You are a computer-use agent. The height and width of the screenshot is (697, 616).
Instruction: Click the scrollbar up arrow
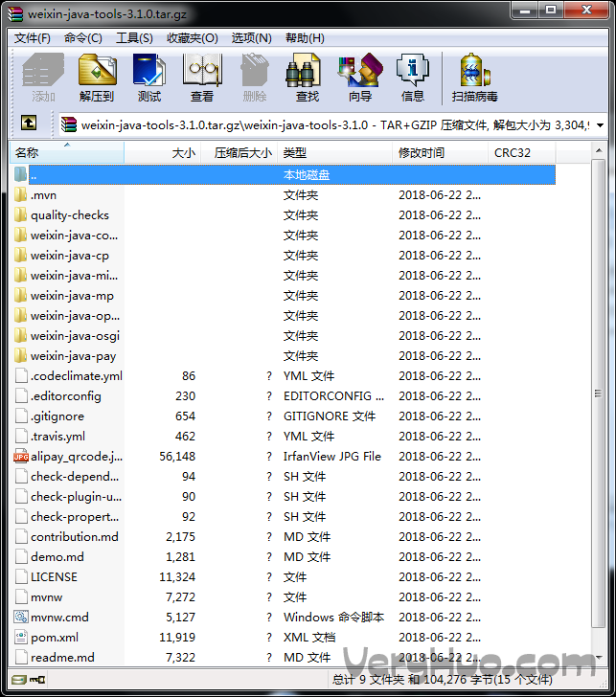(599, 150)
